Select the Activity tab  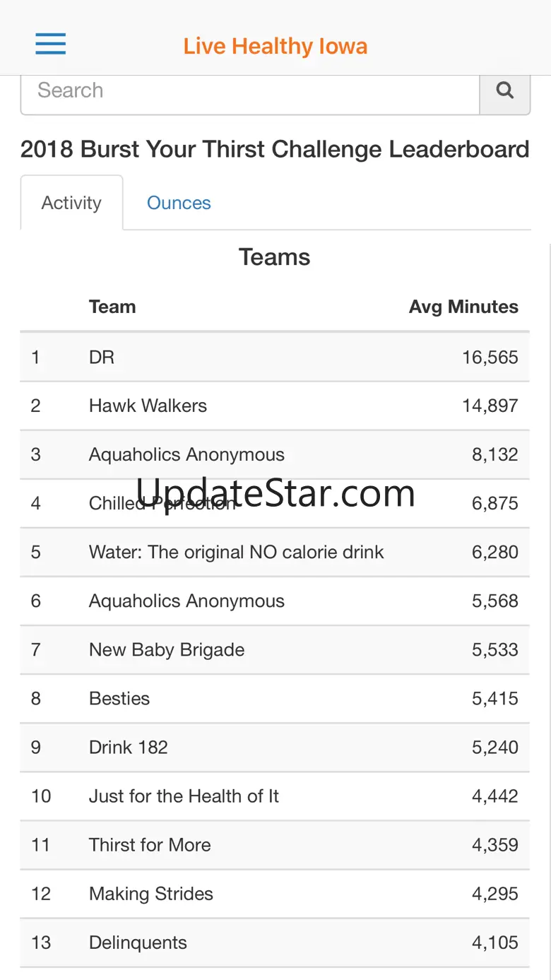coord(71,203)
